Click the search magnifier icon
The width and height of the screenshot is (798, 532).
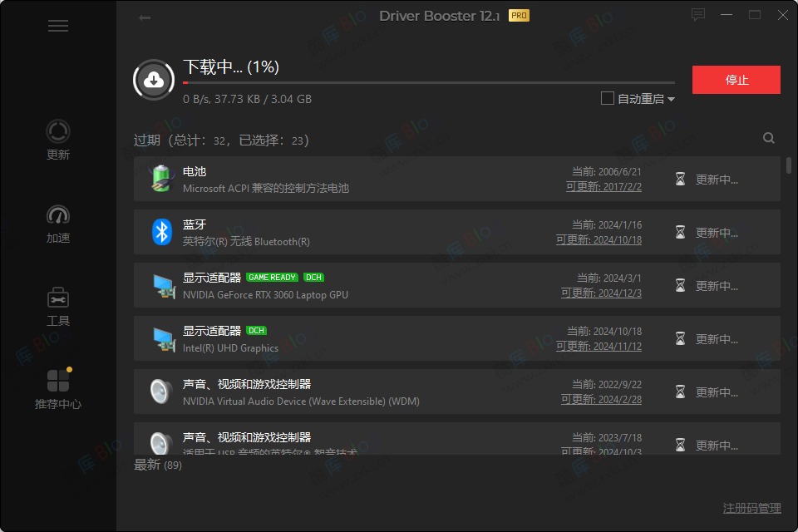click(768, 138)
